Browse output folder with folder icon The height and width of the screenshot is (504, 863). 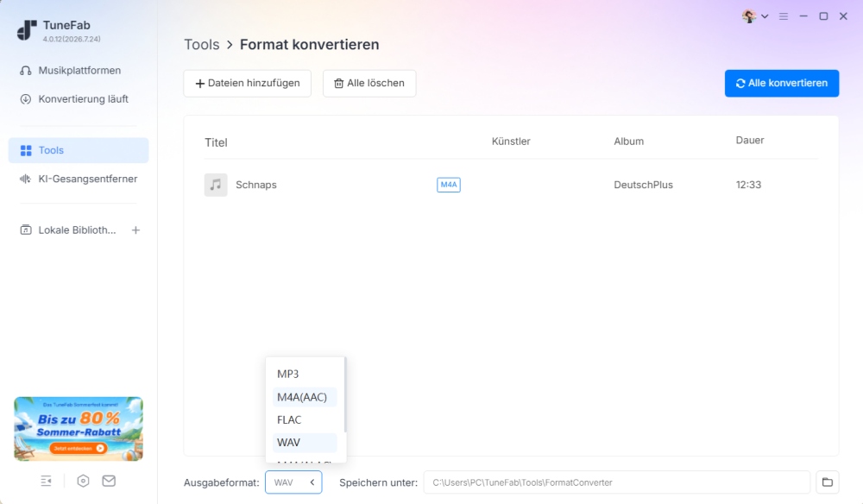pos(828,482)
